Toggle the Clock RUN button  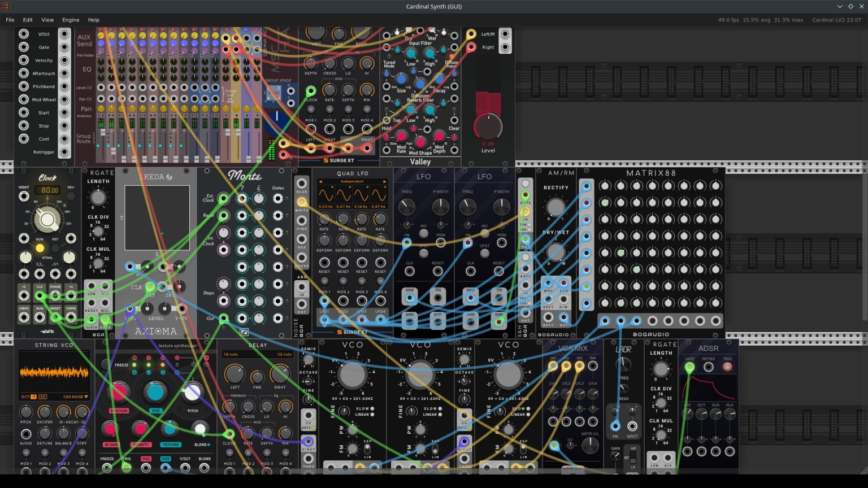pyautogui.click(x=40, y=248)
